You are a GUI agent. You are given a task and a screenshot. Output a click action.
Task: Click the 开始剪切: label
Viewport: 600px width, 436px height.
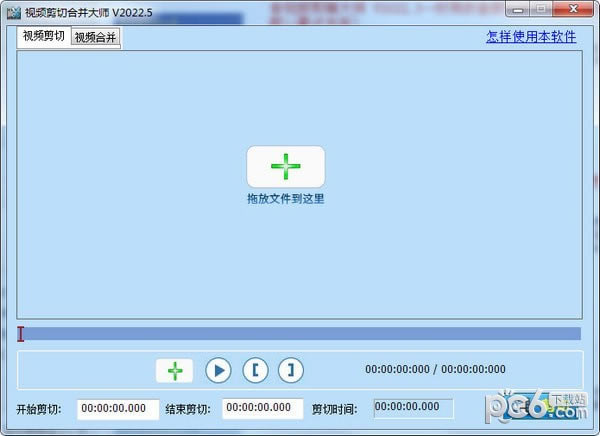pyautogui.click(x=39, y=410)
